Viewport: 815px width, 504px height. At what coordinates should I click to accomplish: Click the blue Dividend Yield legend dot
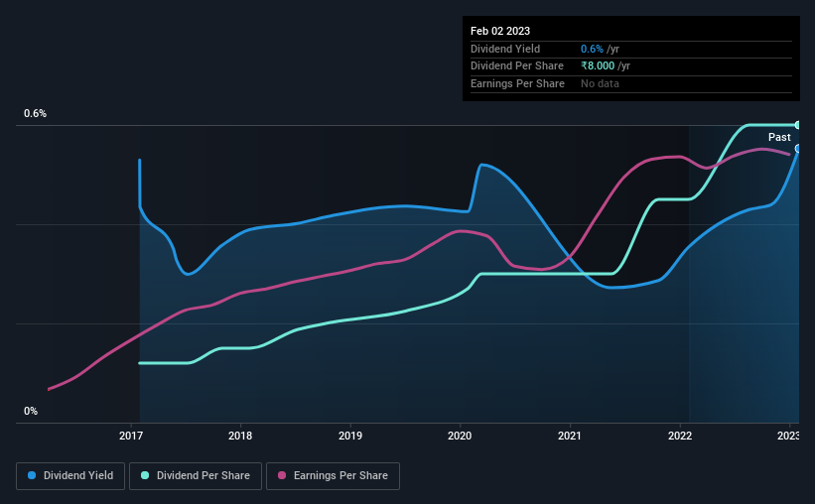(x=32, y=475)
